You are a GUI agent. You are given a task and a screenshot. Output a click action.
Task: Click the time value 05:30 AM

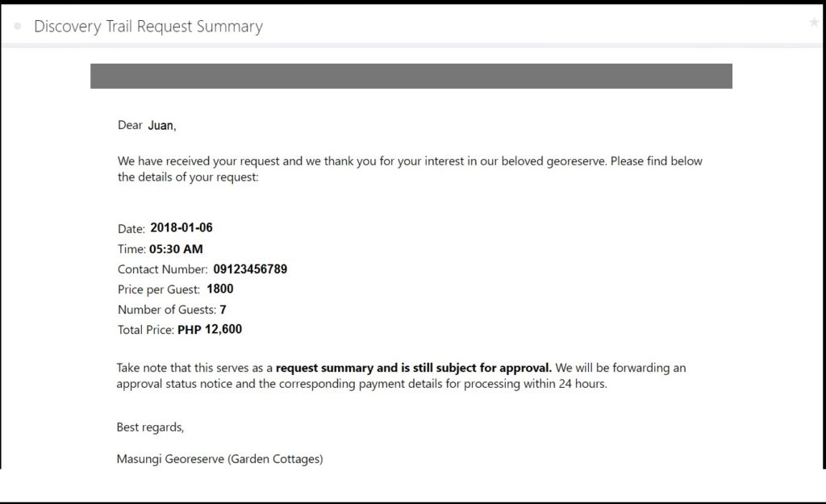tap(176, 248)
